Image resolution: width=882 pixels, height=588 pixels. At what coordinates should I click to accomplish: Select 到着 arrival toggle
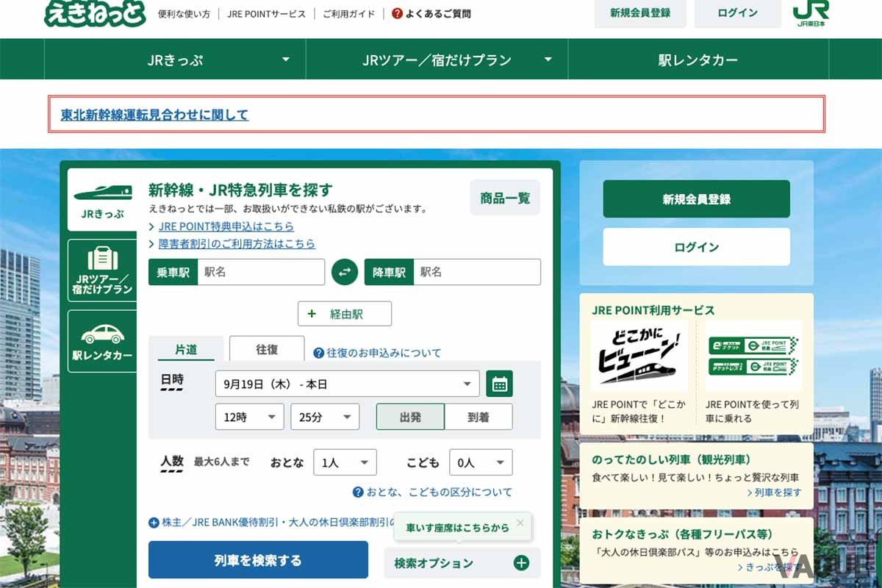[x=478, y=417]
